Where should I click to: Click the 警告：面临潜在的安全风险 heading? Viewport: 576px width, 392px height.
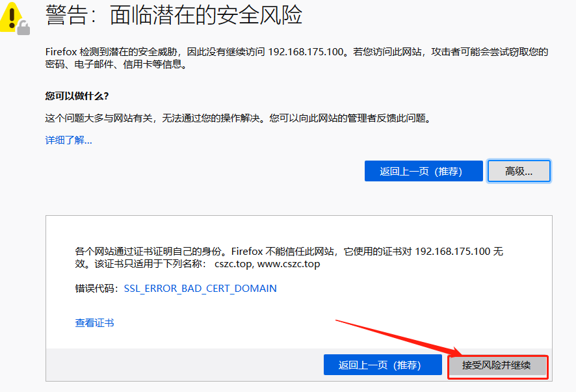point(174,16)
